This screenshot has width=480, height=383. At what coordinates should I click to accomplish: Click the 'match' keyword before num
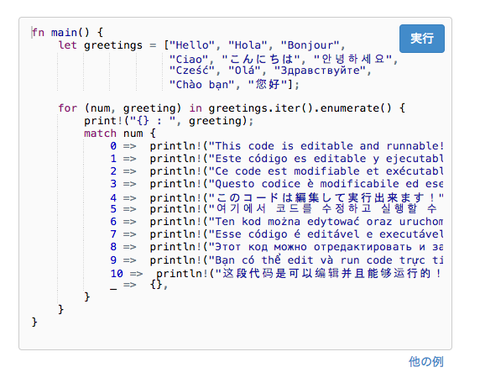click(100, 133)
